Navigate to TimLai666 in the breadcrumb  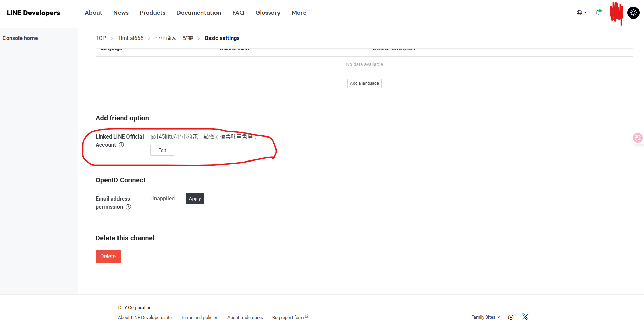(x=130, y=38)
